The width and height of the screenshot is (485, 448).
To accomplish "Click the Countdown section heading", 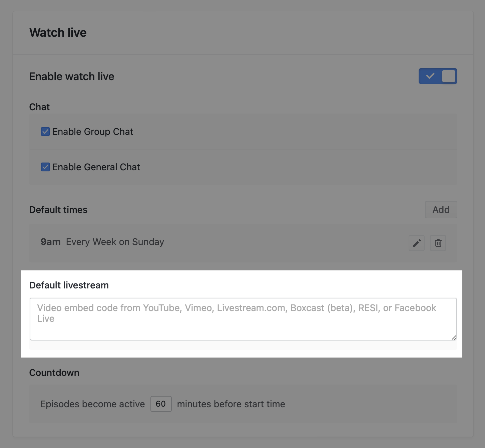I will (54, 373).
